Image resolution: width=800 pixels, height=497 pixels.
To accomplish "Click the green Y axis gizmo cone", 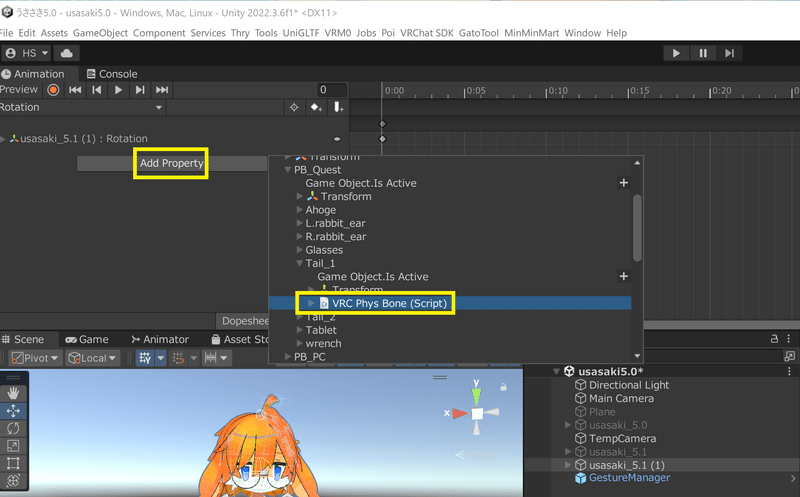I will click(476, 395).
